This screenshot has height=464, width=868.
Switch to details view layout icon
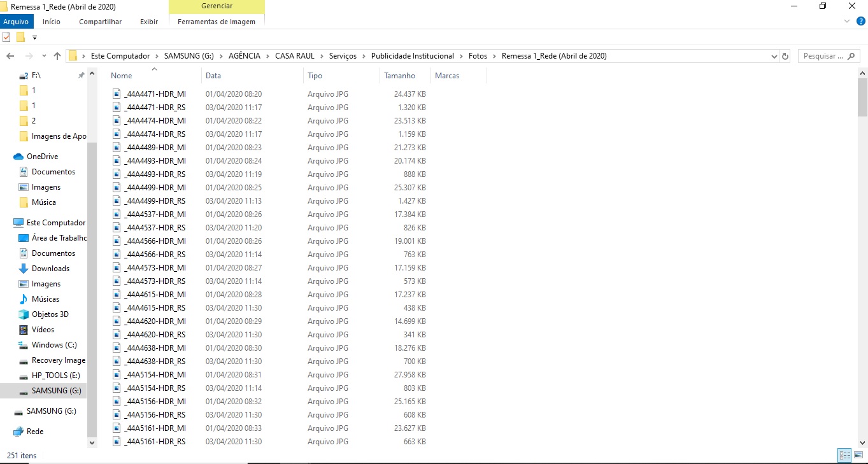[x=844, y=455]
